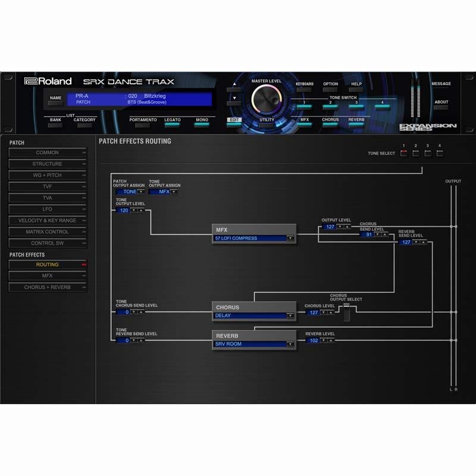Toggle Mono mode

click(202, 124)
